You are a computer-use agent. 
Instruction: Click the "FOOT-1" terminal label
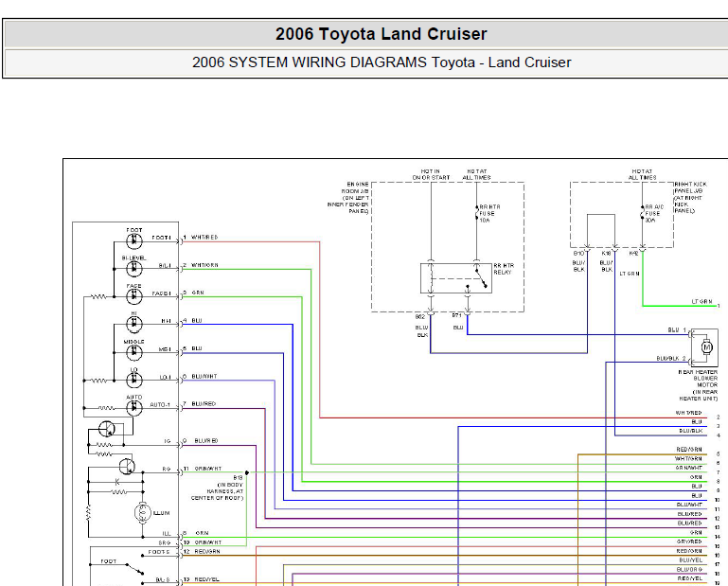tap(161, 238)
